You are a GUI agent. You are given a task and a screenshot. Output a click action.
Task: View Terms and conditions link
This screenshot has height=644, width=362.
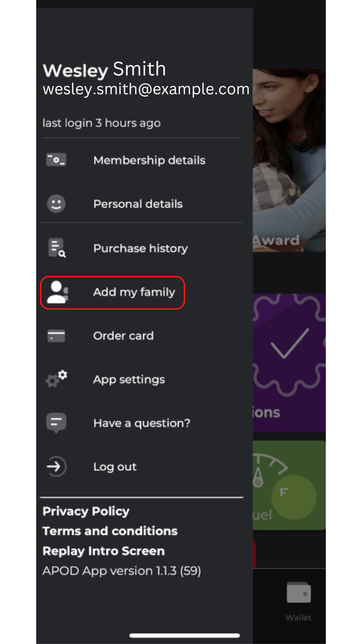coord(110,531)
